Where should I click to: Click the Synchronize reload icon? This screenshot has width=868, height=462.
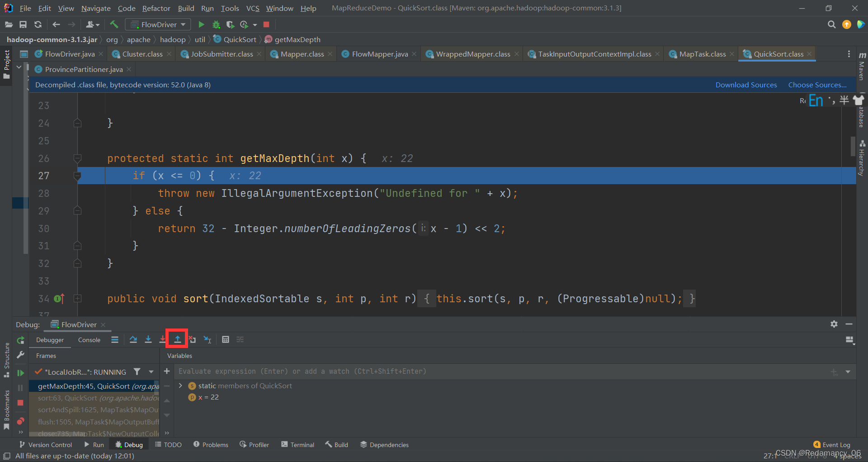[38, 24]
